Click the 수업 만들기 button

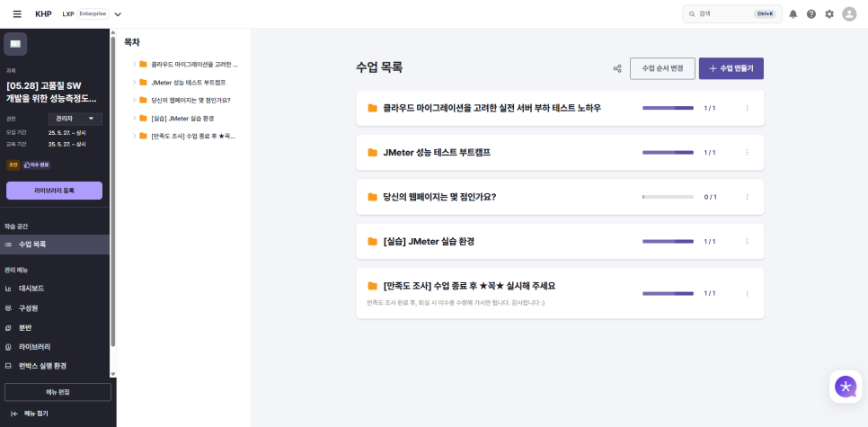click(x=731, y=68)
